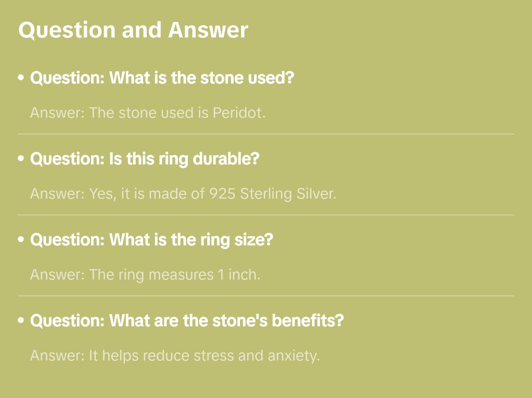The width and height of the screenshot is (532, 398).
Task: Click the bullet beside the ring durable question
Action: click(x=21, y=159)
